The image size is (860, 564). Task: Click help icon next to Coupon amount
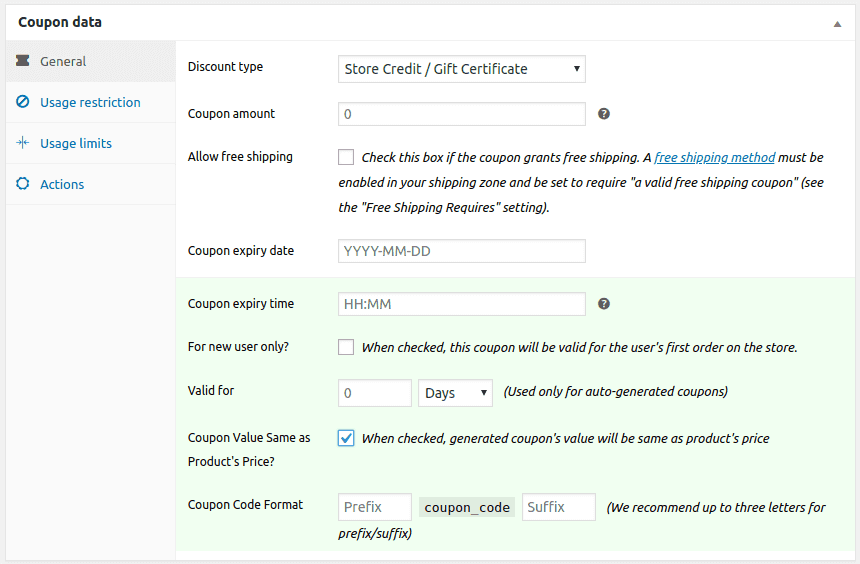tap(604, 114)
